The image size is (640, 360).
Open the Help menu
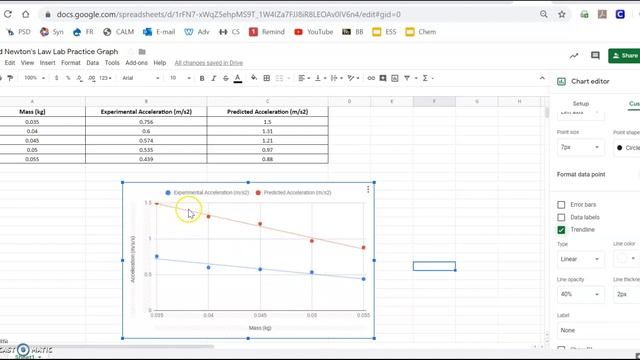coord(160,63)
